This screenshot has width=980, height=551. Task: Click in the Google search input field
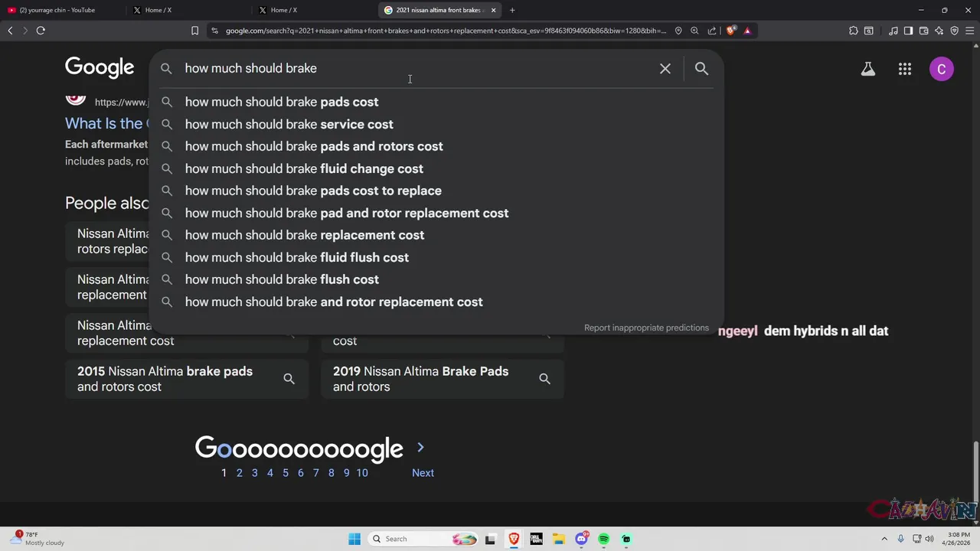tap(417, 68)
